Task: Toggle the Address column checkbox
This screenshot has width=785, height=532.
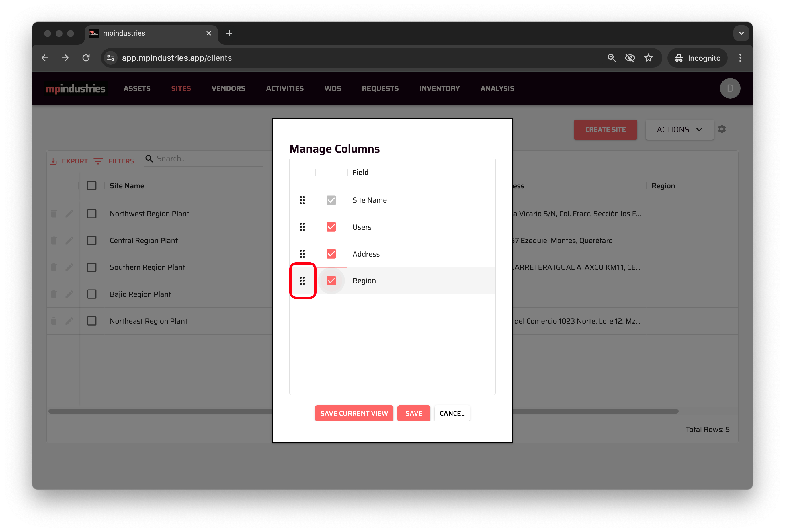Action: click(x=331, y=254)
